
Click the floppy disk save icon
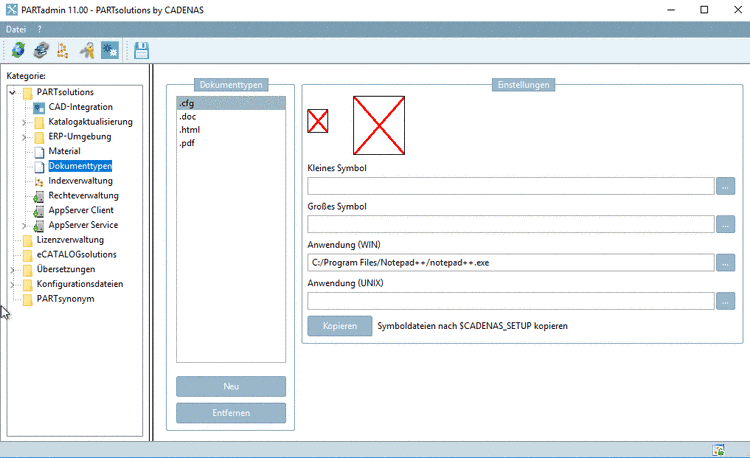pyautogui.click(x=142, y=50)
